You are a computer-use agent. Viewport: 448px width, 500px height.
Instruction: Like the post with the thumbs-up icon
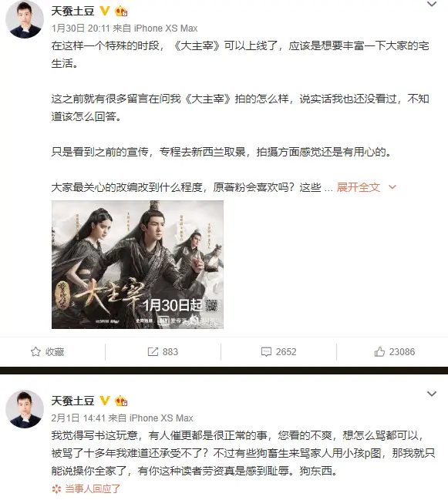[379, 352]
